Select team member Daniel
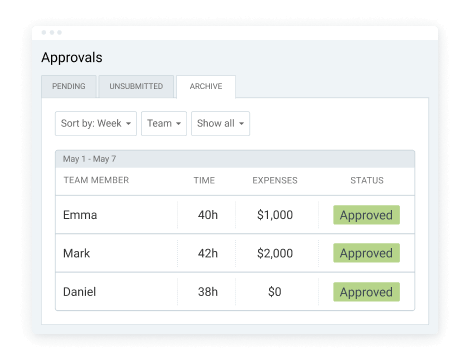The width and height of the screenshot is (470, 360). click(80, 292)
